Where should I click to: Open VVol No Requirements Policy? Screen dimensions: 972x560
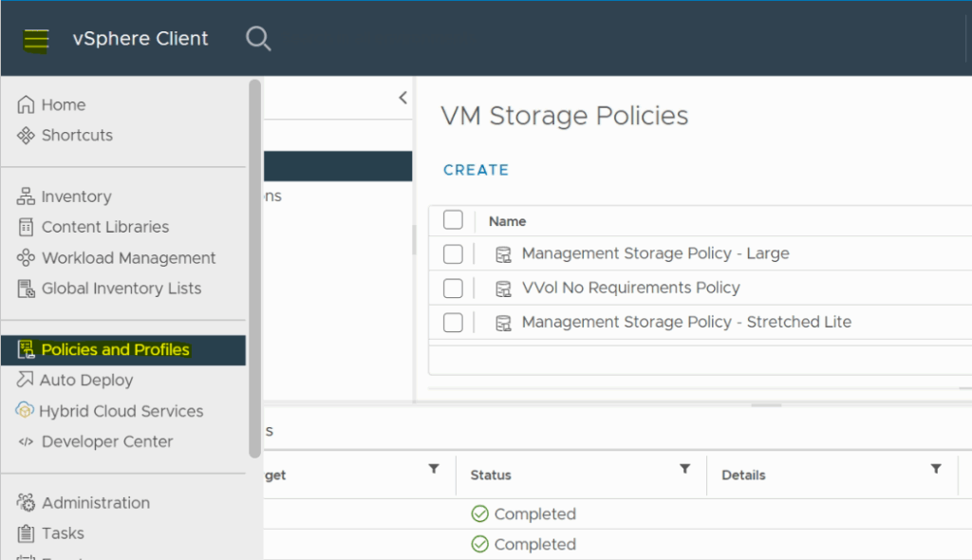click(x=631, y=288)
